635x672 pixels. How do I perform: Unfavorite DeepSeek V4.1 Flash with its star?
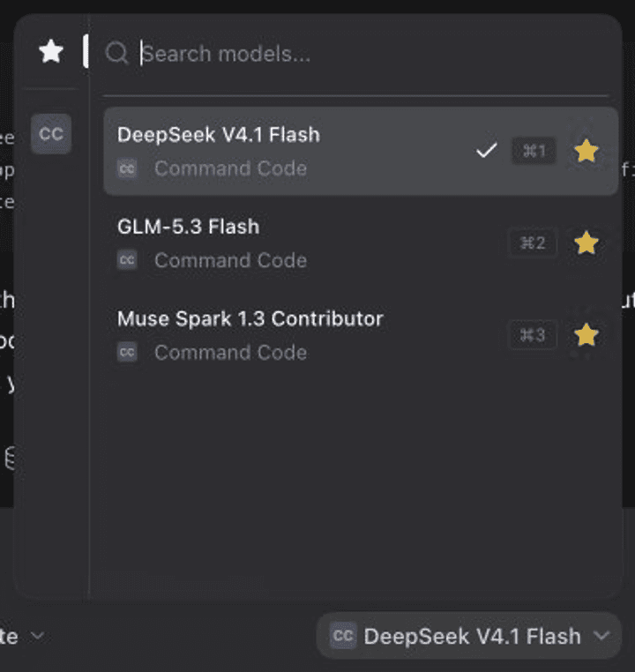[x=586, y=152]
